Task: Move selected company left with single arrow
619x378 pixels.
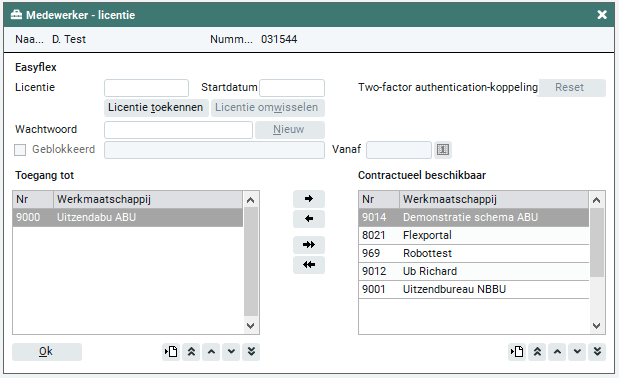Action: click(x=309, y=219)
